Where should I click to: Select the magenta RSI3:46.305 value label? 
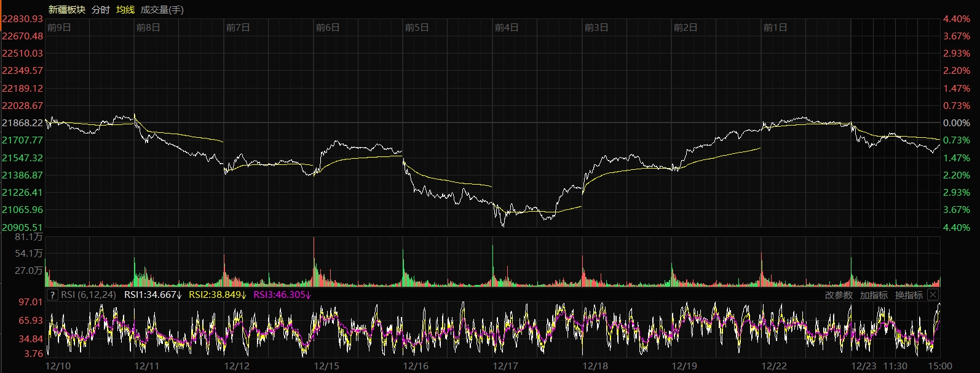click(282, 295)
